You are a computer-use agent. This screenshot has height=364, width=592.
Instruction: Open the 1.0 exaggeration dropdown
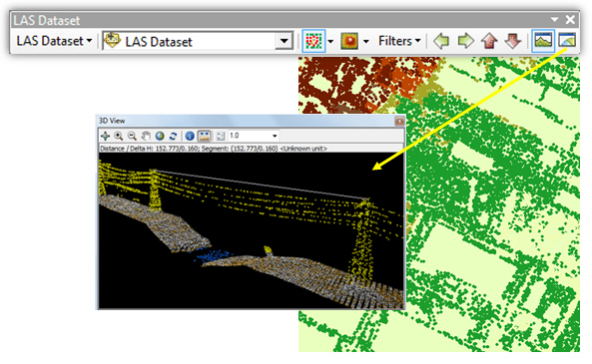pos(275,136)
